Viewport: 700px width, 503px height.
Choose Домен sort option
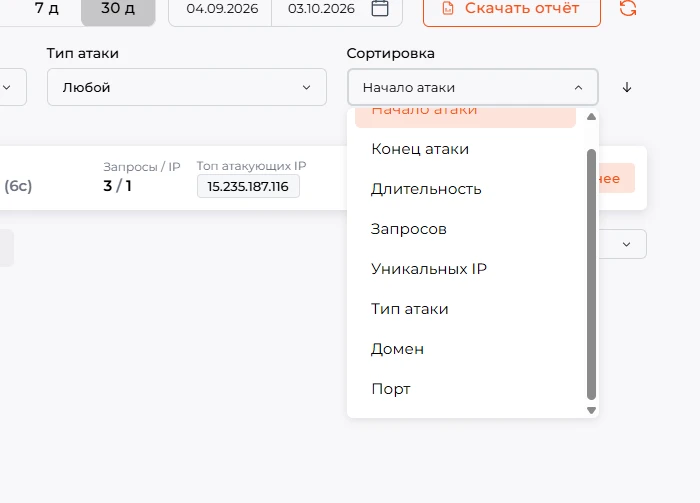[x=465, y=349]
